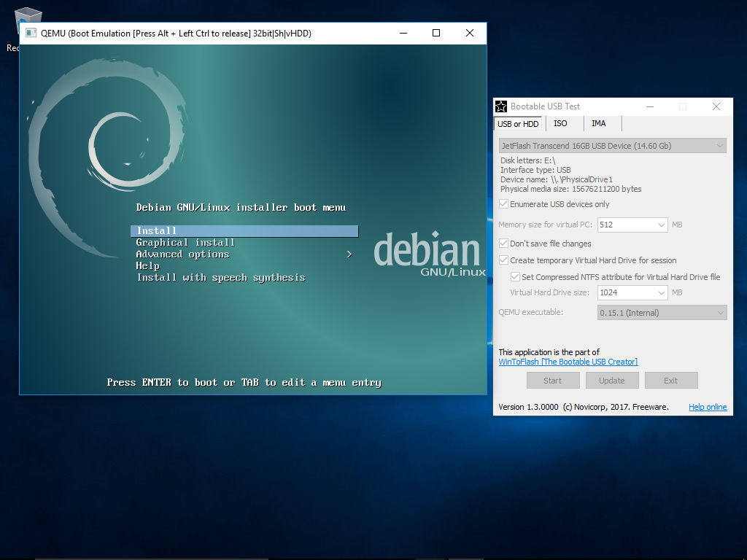Open the WinToFlash Bootable USB Creator link
747x560 pixels.
(568, 362)
